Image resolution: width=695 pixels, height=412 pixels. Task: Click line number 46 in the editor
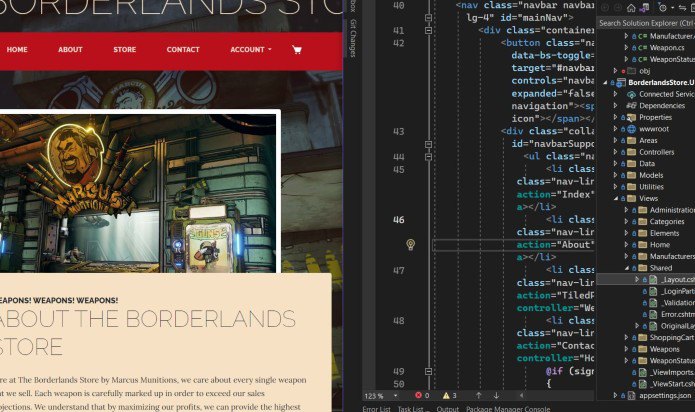pyautogui.click(x=398, y=220)
